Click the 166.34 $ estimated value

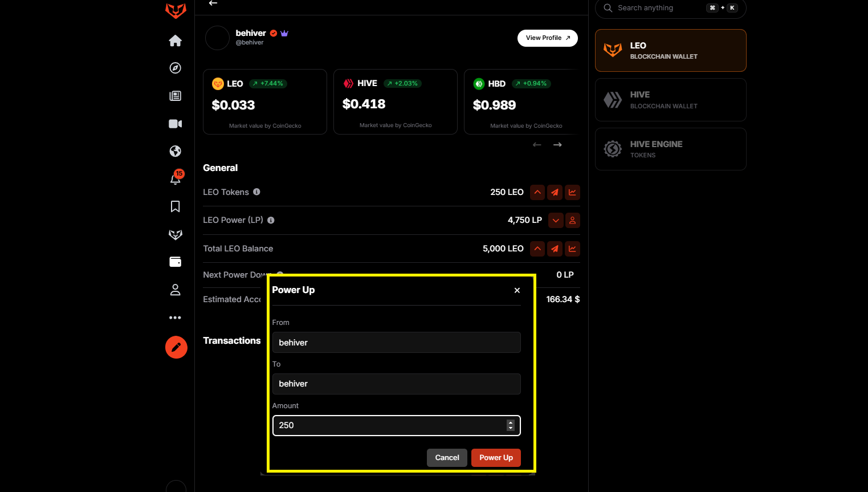pos(563,299)
